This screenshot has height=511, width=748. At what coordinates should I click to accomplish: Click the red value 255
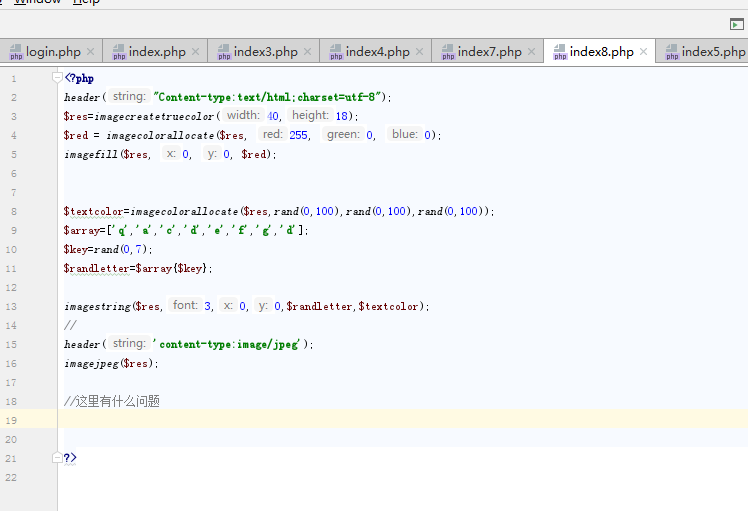298,135
